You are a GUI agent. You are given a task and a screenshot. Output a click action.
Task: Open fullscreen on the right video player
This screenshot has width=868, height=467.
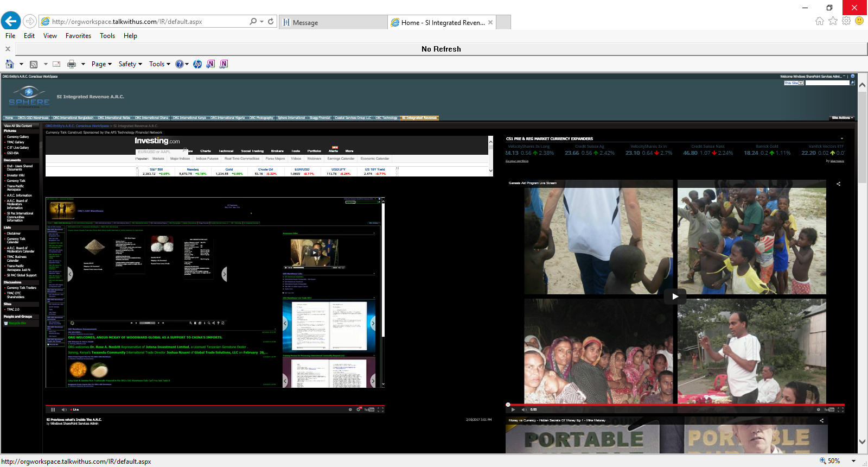(840, 409)
